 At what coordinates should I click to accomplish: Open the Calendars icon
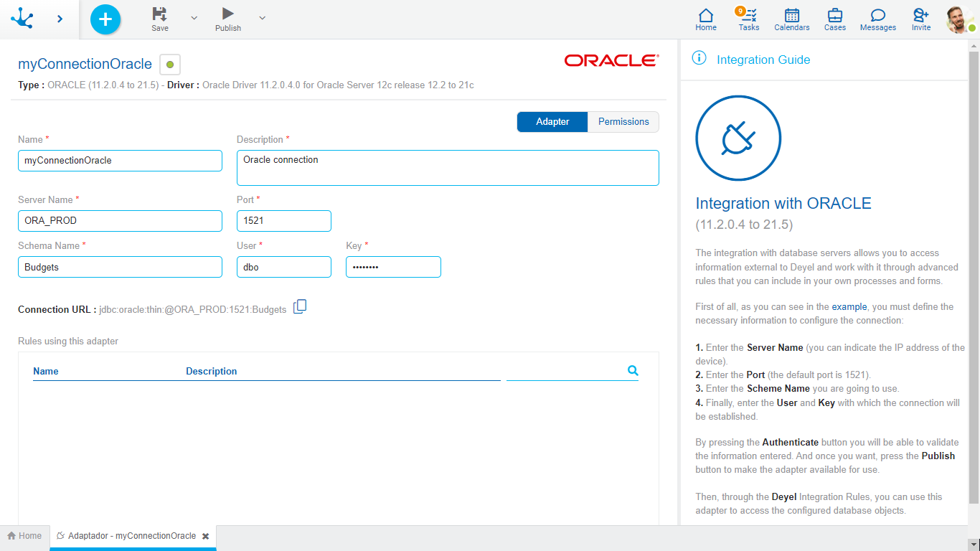pos(791,19)
